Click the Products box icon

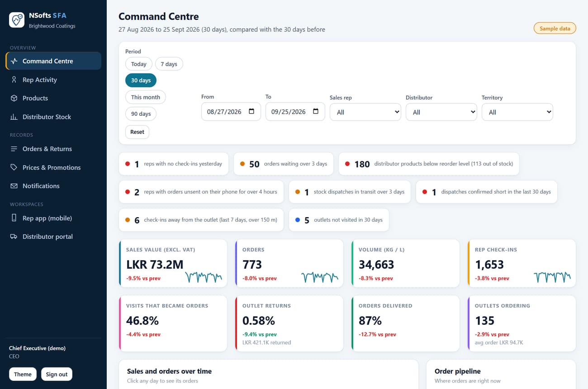click(14, 98)
